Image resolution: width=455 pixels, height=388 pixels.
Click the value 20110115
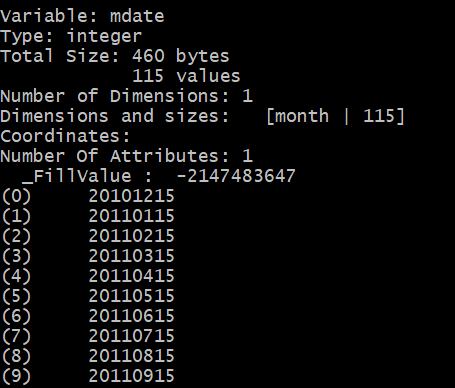[131, 216]
